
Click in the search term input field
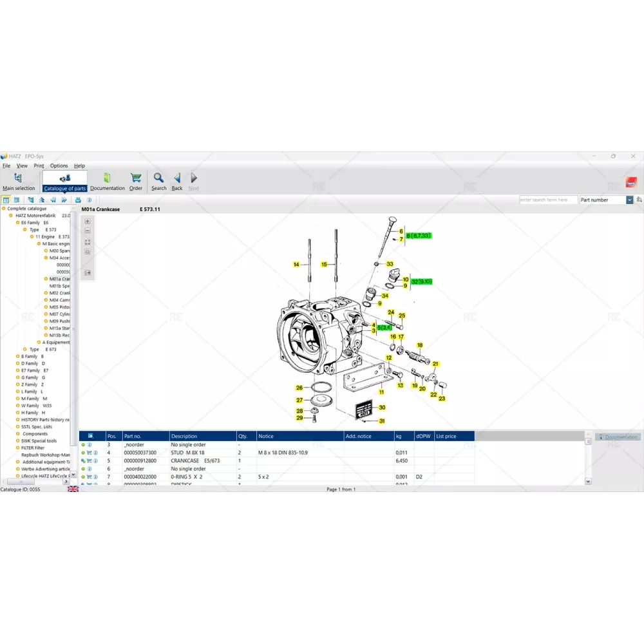[x=548, y=200]
